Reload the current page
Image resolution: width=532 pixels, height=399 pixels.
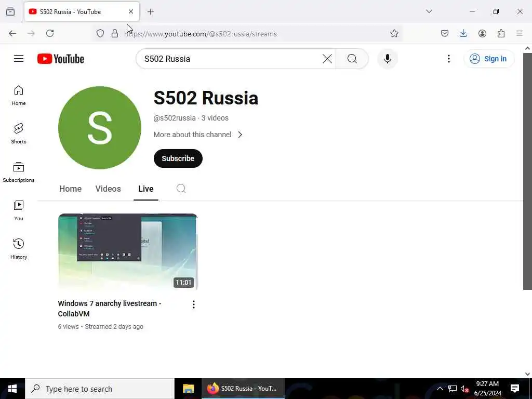50,33
